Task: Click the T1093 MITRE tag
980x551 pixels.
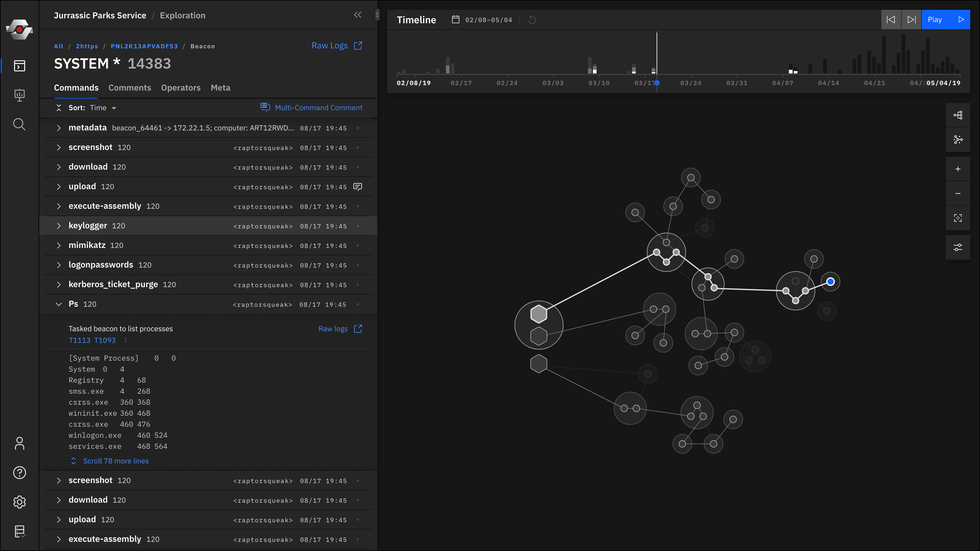Action: (105, 340)
